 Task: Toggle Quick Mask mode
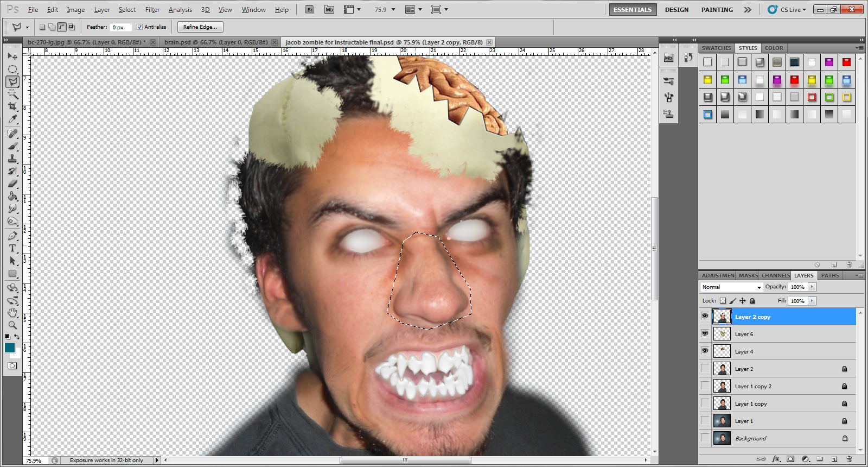[12, 366]
